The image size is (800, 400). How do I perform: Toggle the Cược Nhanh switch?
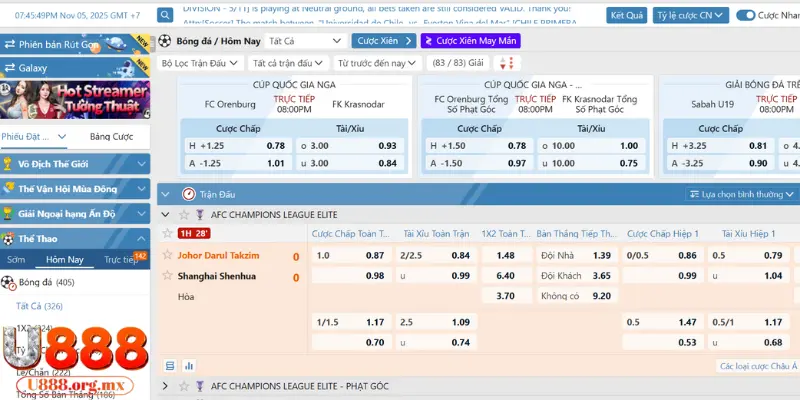click(746, 15)
